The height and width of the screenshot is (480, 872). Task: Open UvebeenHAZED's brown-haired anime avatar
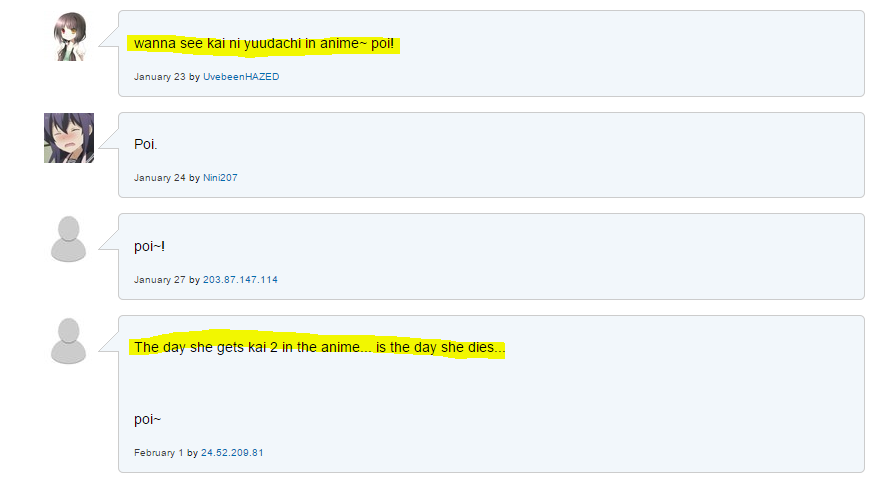tap(70, 37)
